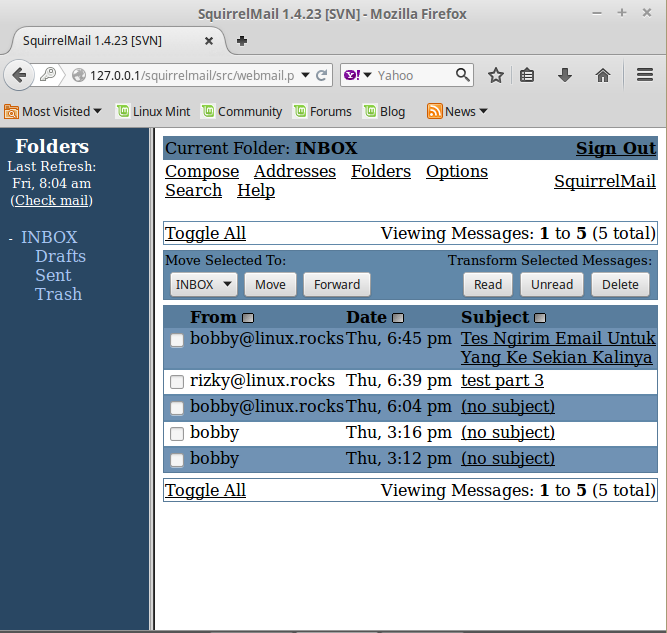The height and width of the screenshot is (633, 667).
Task: Open the INBOX folder in sidebar
Action: point(49,237)
